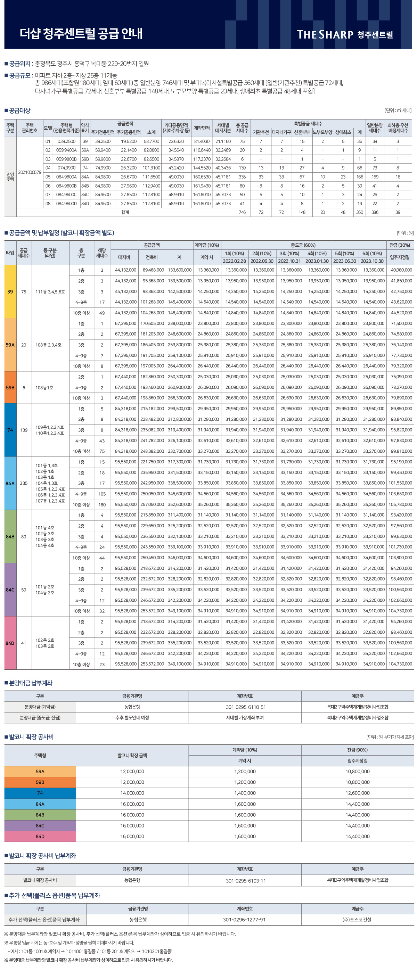Select balcony amount '14,000,000'
Image resolution: width=417 pixels, height=980 pixels.
point(132,793)
